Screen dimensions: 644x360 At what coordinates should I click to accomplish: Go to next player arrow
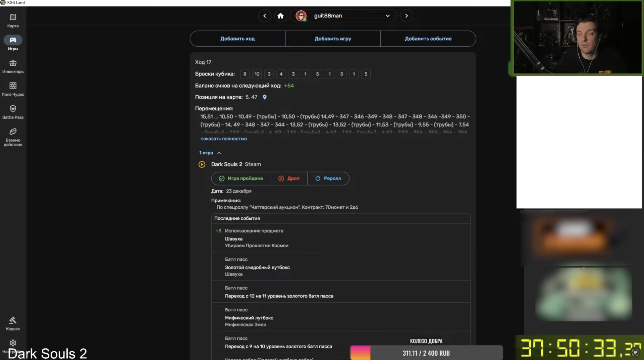[406, 16]
